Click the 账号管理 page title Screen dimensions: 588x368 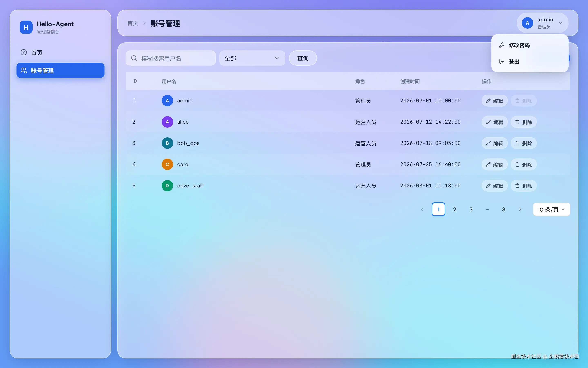pyautogui.click(x=165, y=23)
